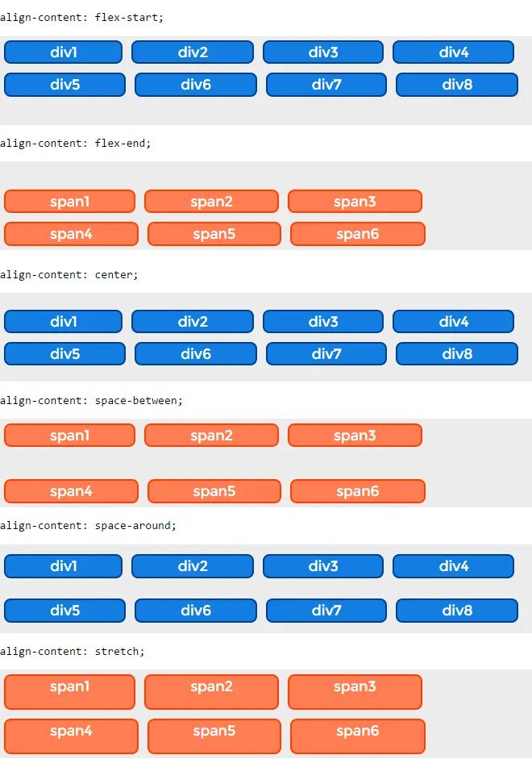Image resolution: width=532 pixels, height=759 pixels.
Task: Click div2 in the space-around section
Action: point(193,566)
